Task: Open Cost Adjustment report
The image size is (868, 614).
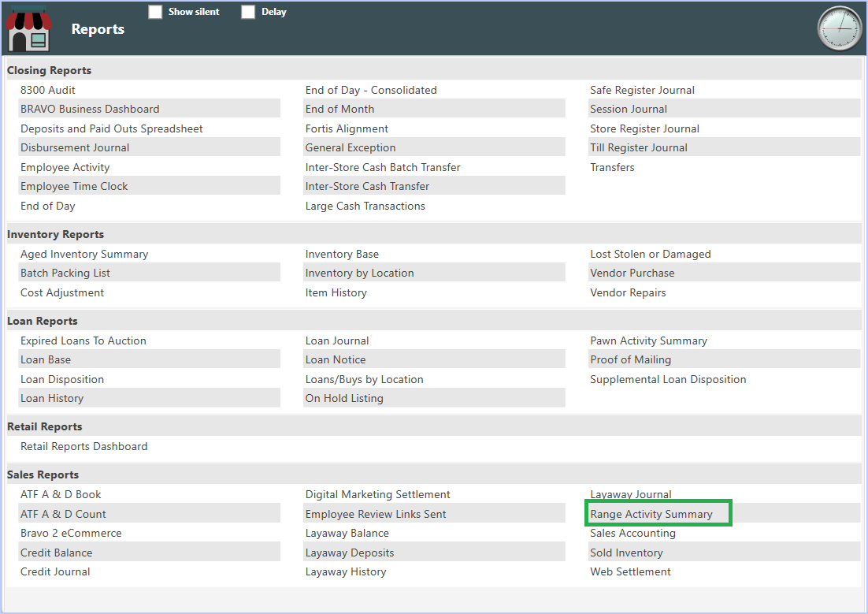Action: 62,292
